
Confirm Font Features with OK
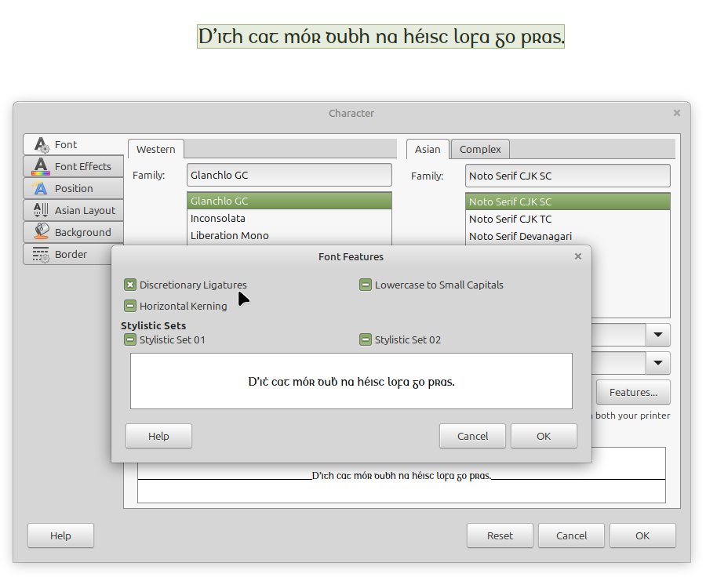tap(544, 436)
